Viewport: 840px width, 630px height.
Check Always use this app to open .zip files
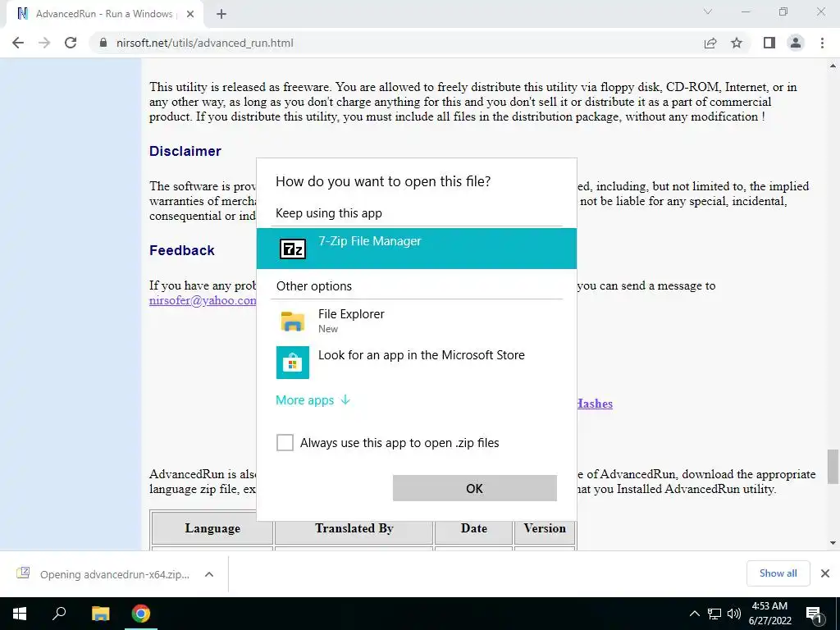tap(285, 442)
